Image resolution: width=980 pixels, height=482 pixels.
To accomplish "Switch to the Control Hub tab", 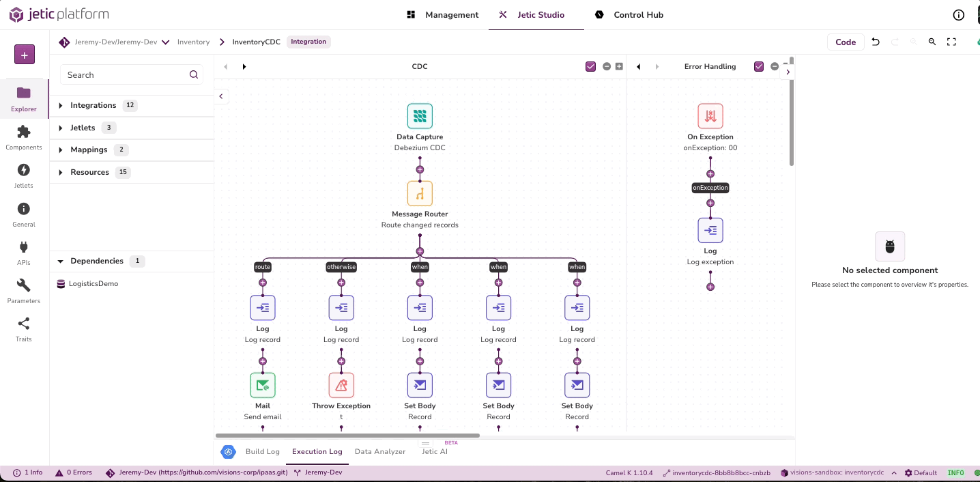I will pyautogui.click(x=629, y=15).
